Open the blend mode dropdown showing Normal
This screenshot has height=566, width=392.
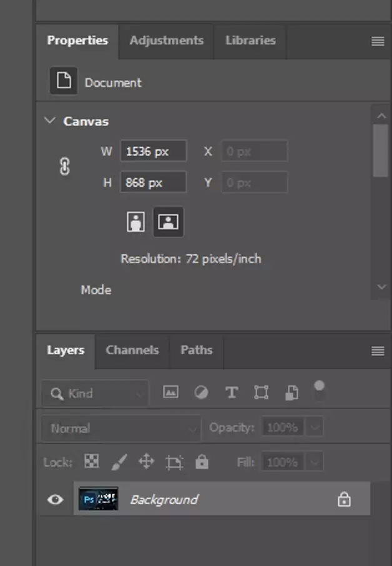click(120, 428)
